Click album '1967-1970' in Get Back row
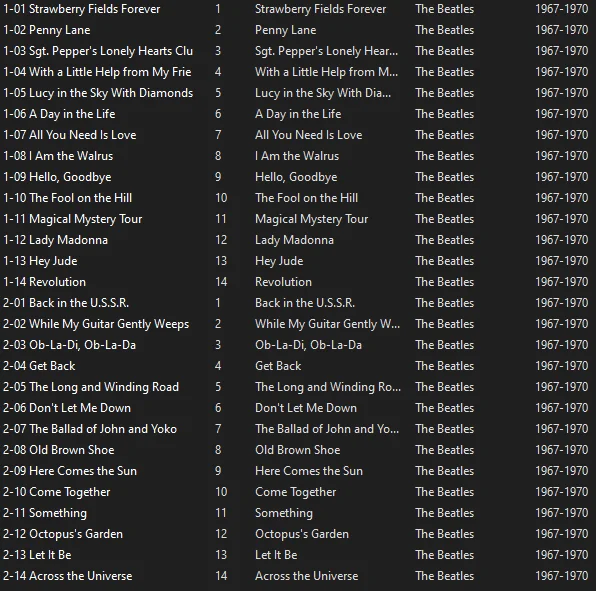The width and height of the screenshot is (596, 591). tap(562, 366)
